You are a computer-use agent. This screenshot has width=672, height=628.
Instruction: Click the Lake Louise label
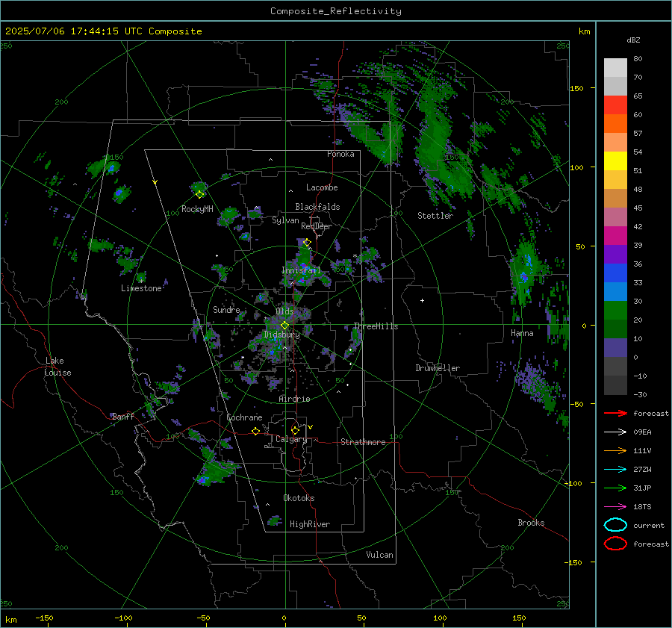[57, 367]
